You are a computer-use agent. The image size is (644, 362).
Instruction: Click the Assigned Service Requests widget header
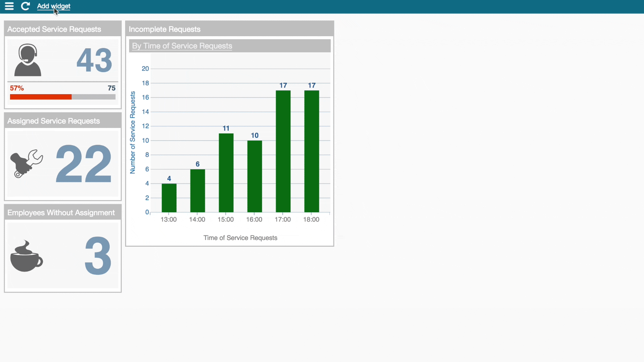pos(54,121)
